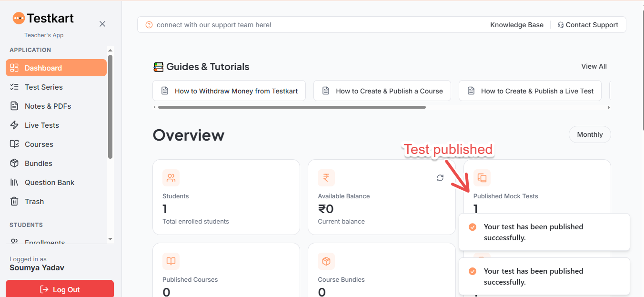Open the Courses section
This screenshot has width=644, height=297.
click(x=56, y=144)
